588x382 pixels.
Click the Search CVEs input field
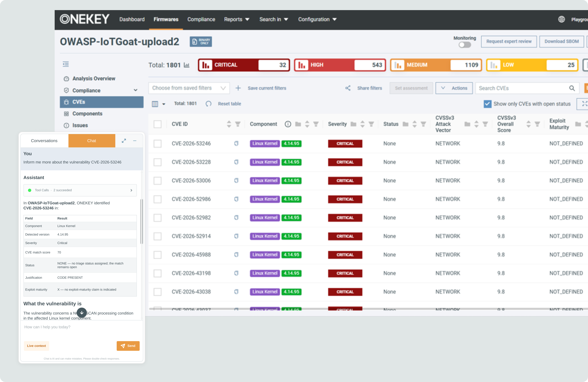tap(527, 88)
